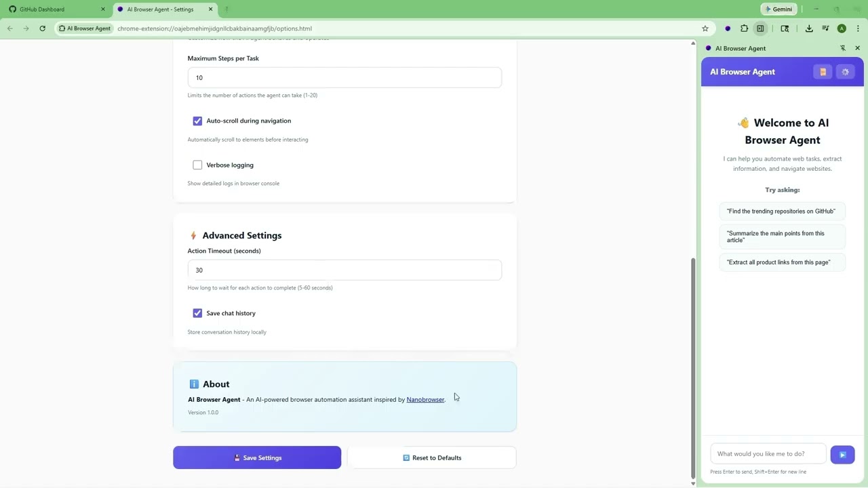Click the "Welcome to AI Browser Agent" heading
The height and width of the screenshot is (488, 868).
783,131
